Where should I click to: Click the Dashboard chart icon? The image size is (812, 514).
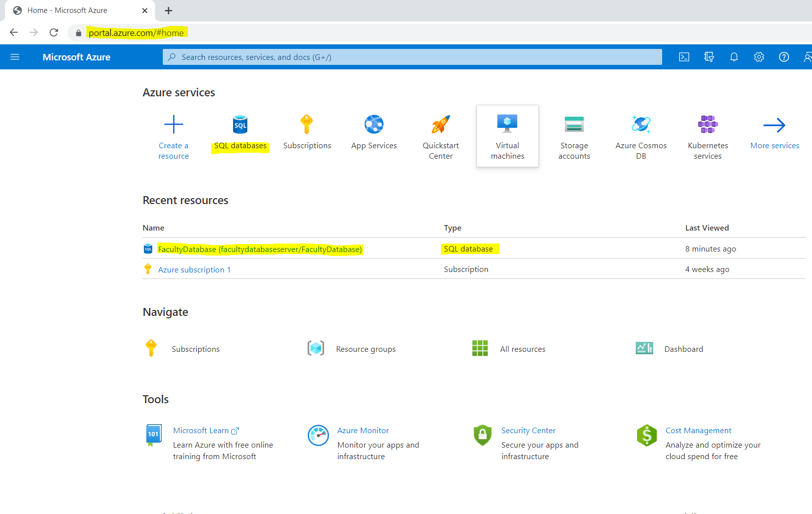(644, 348)
